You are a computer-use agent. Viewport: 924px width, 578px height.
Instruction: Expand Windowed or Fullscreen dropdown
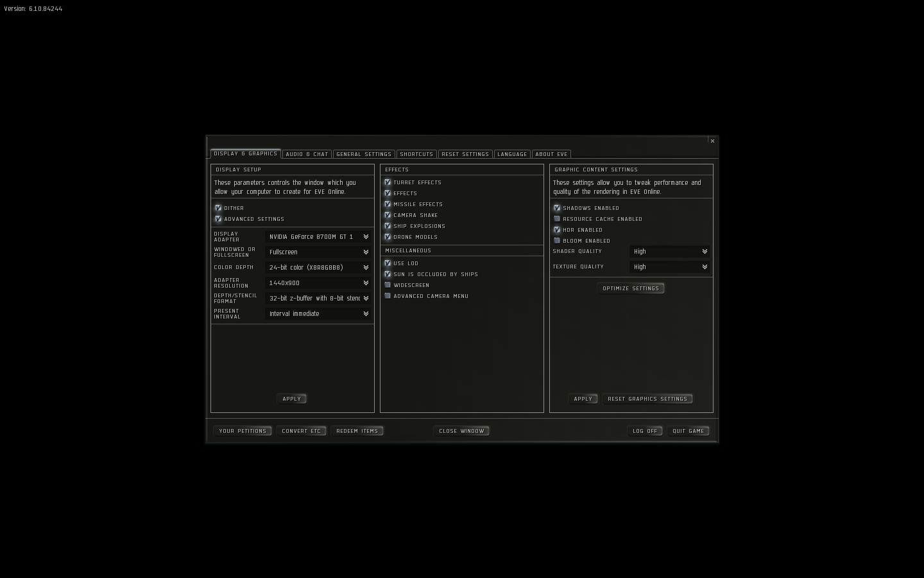[x=318, y=252]
